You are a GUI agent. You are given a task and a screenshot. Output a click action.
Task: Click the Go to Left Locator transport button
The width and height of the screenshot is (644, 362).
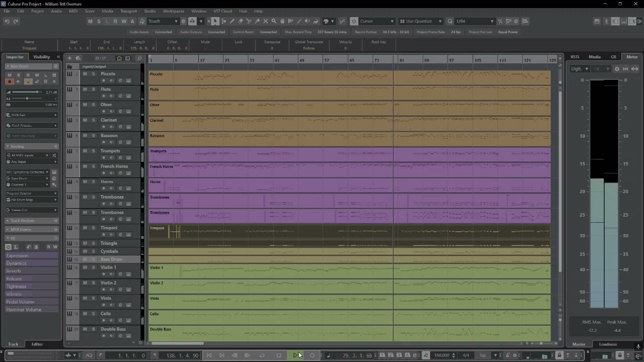209,355
